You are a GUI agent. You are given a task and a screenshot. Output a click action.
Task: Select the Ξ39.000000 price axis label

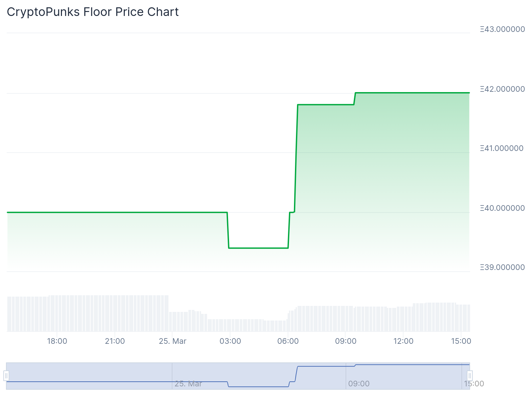[502, 267]
